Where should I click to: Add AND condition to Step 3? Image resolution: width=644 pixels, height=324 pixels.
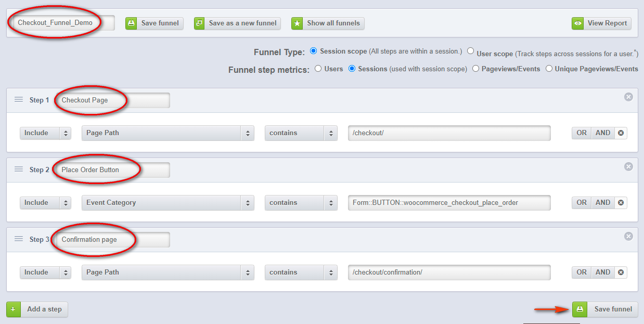click(x=603, y=273)
